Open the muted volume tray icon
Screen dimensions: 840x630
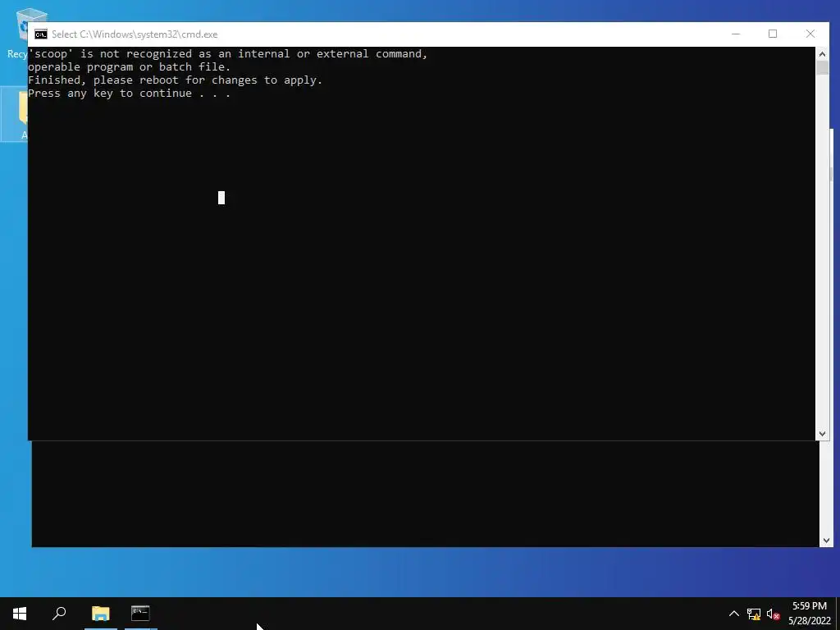(x=773, y=614)
